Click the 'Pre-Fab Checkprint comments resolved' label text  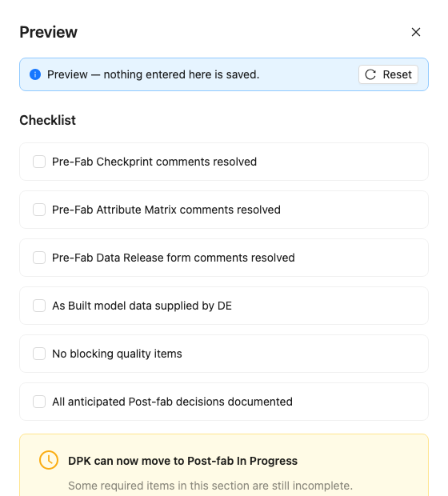(x=154, y=162)
